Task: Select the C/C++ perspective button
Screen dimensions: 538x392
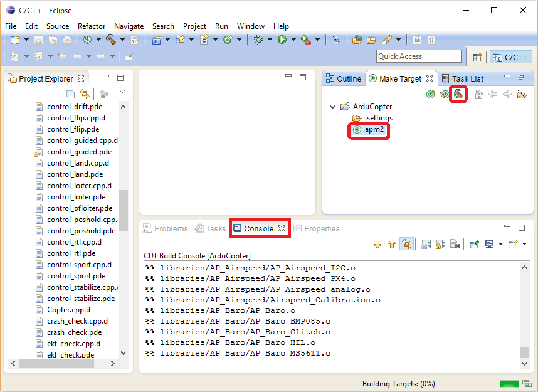Action: click(510, 57)
